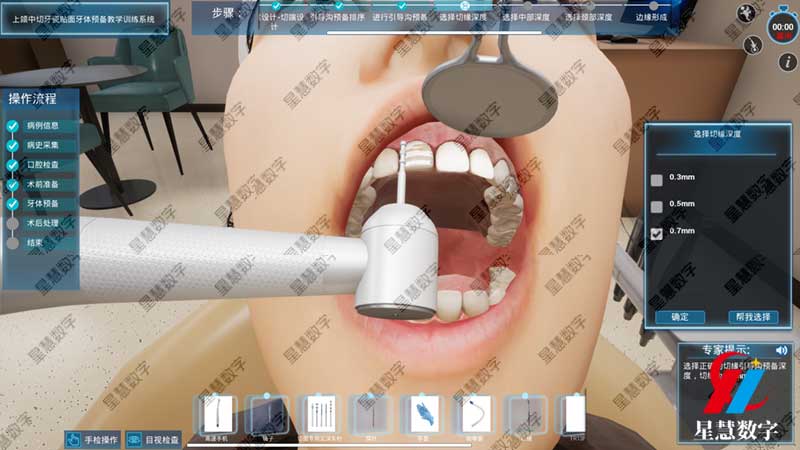Jump to step 引导沟预备排序
This screenshot has width=800, height=450.
pos(337,17)
